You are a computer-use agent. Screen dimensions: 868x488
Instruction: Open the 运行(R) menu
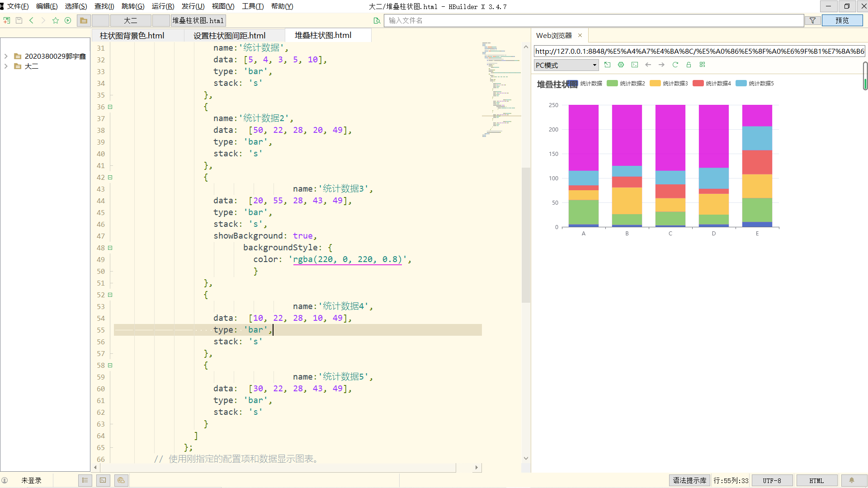163,6
